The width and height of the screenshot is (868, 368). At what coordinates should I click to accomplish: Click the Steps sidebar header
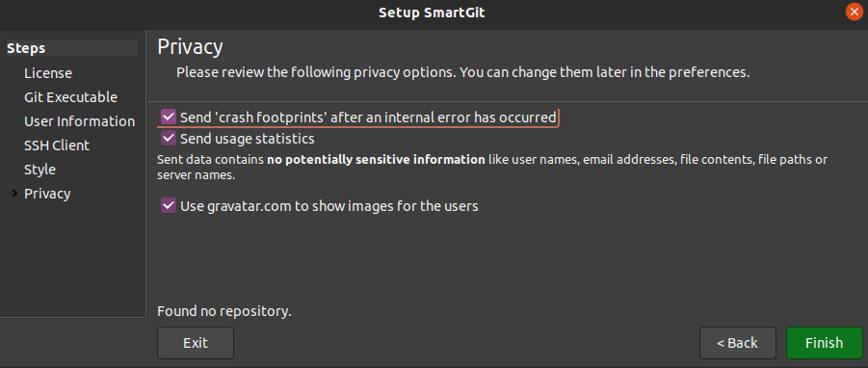pyautogui.click(x=72, y=48)
